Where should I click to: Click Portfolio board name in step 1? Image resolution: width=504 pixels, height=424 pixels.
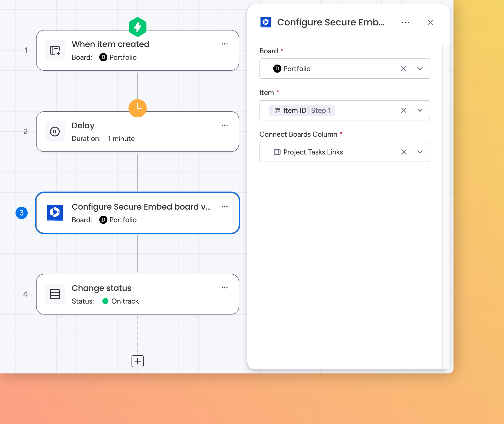tap(123, 57)
